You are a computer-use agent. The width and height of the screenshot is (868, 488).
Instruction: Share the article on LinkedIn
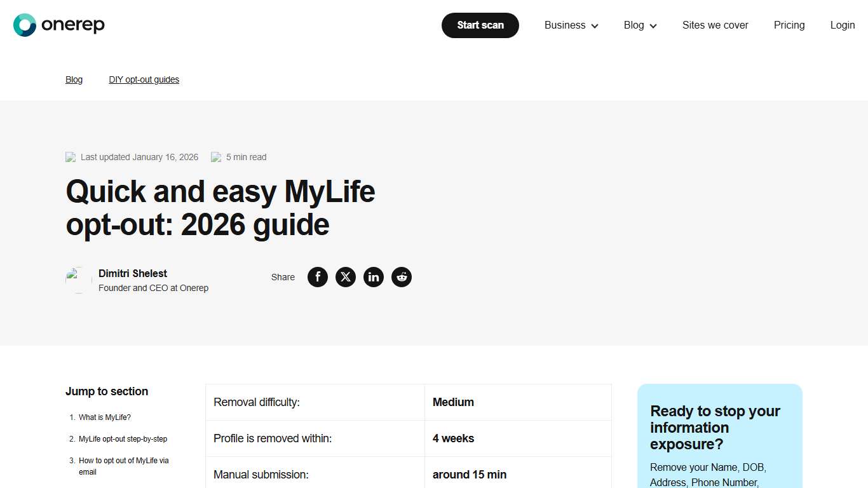click(374, 277)
